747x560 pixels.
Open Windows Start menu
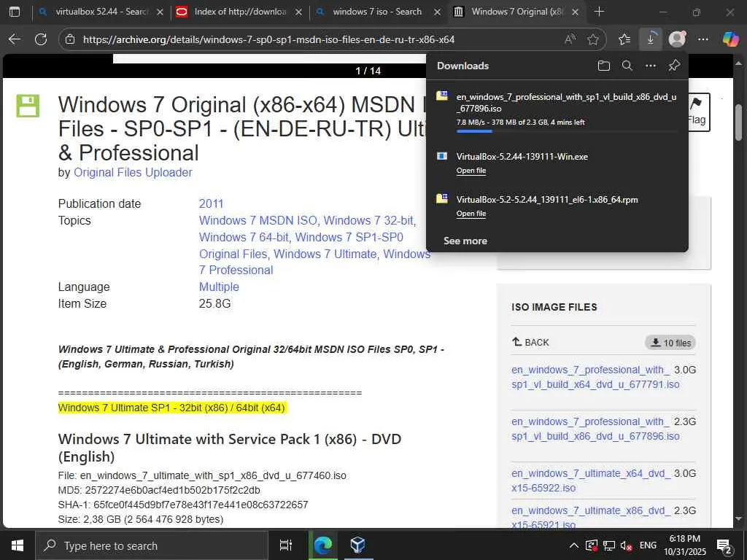18,545
